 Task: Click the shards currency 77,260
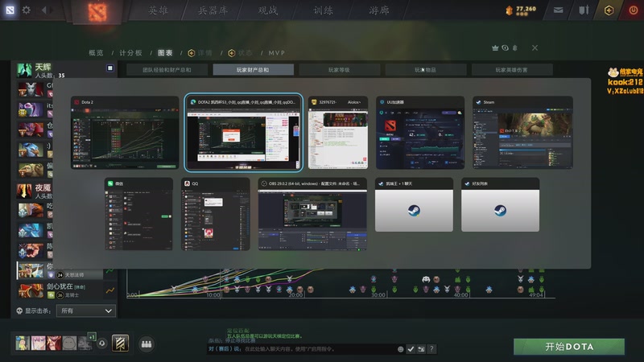(521, 10)
